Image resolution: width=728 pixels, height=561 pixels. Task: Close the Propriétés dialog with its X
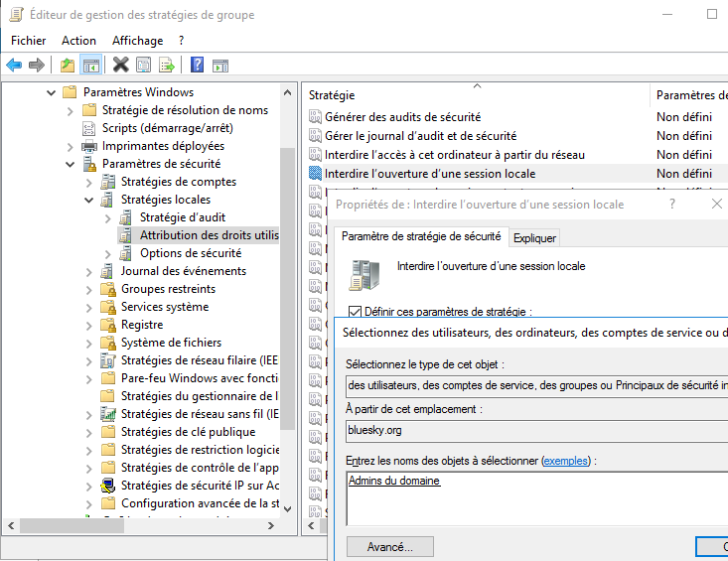[x=717, y=204]
